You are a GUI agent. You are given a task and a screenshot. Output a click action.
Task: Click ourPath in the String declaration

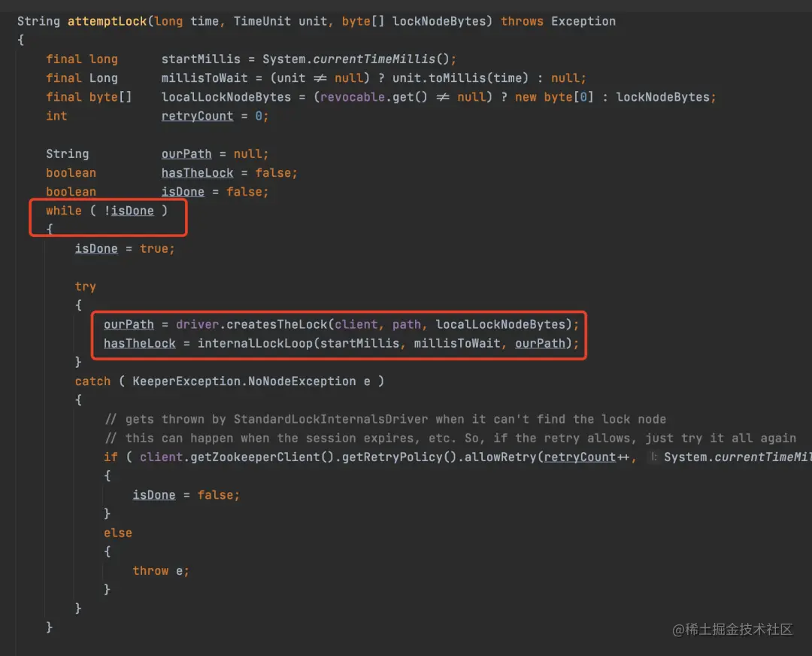click(186, 154)
